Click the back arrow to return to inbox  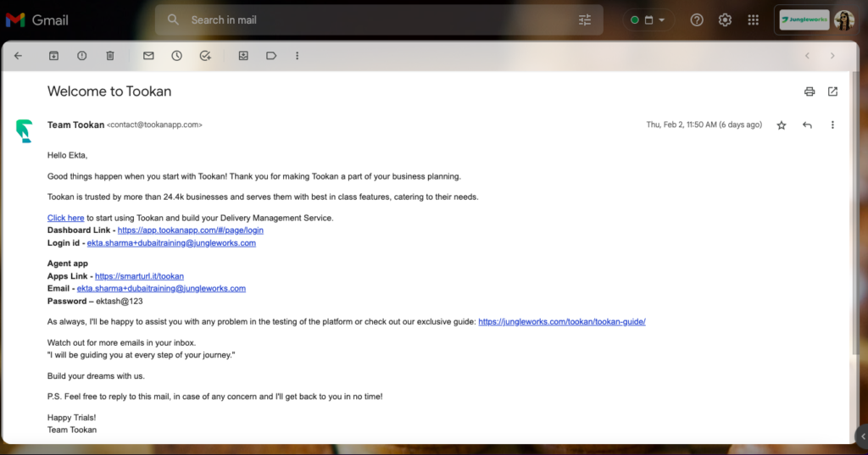[18, 56]
